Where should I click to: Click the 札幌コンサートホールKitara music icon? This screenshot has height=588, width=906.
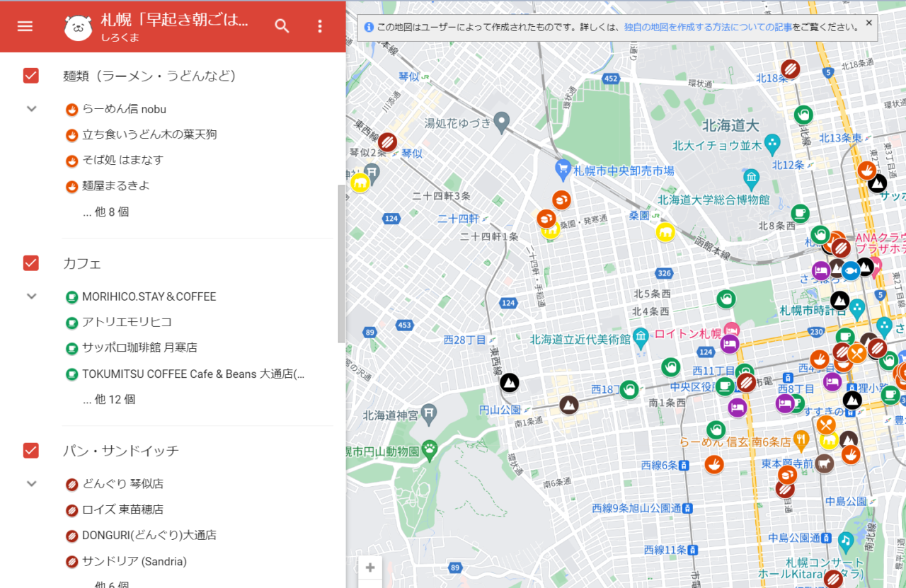pos(845,541)
